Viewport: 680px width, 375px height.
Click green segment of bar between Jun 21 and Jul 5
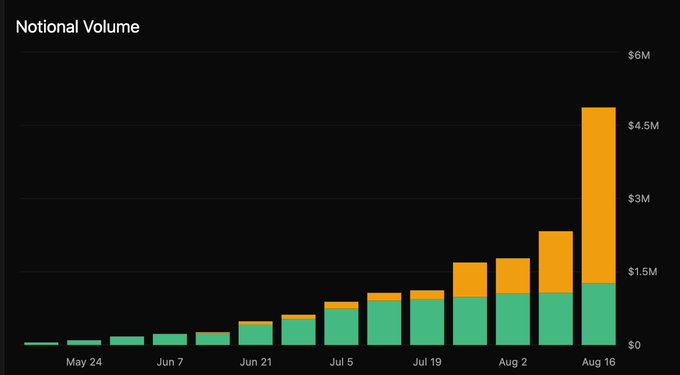tap(298, 333)
